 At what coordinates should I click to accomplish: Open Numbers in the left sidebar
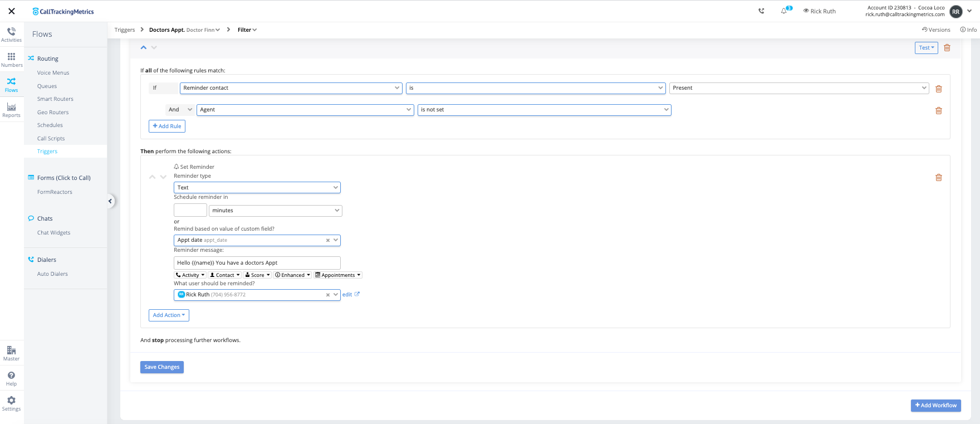coord(11,60)
